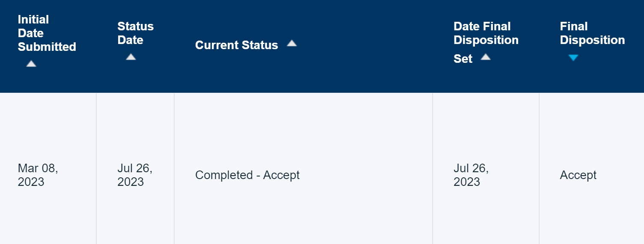Click Date Final Disposition Set header text
Image resolution: width=644 pixels, height=244 pixels.
click(486, 42)
